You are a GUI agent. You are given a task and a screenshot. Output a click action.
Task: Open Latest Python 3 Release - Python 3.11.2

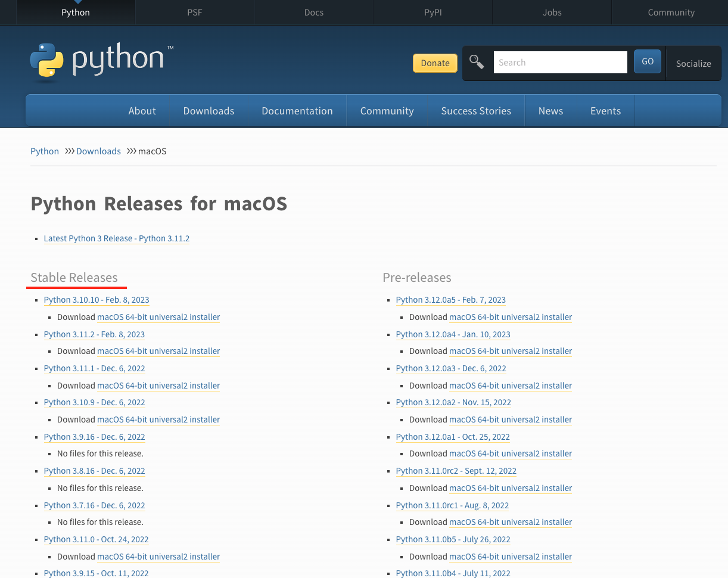click(117, 238)
